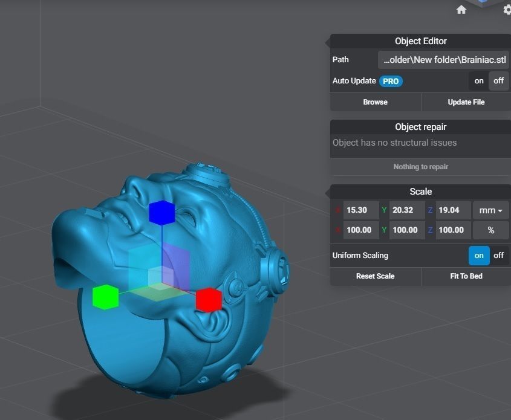Click the Browse button
The height and width of the screenshot is (420, 511).
376,102
